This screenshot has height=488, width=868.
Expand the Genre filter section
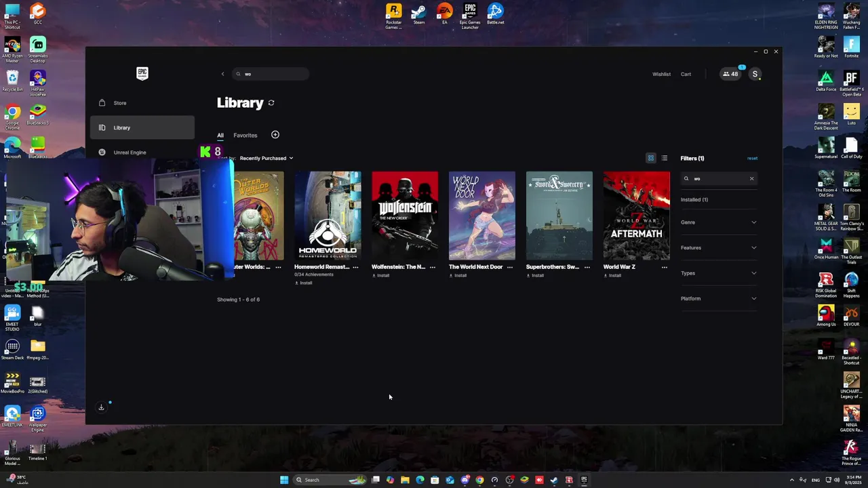pyautogui.click(x=719, y=222)
